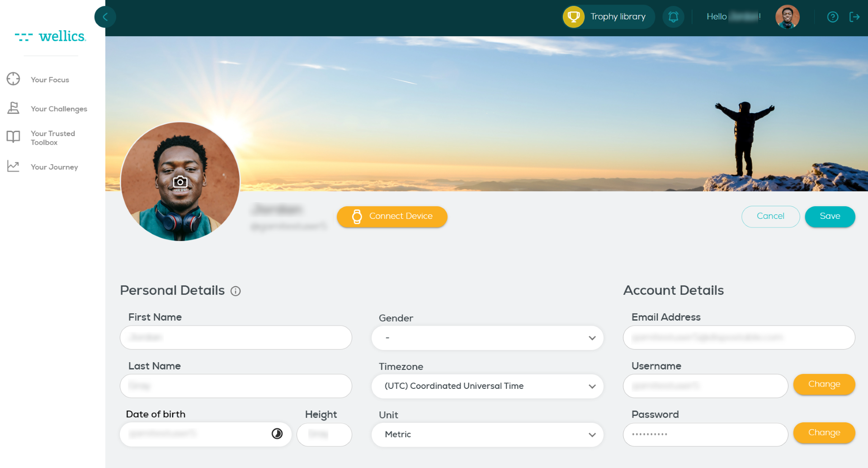This screenshot has width=868, height=468.
Task: Change profile picture via the camera icon
Action: (180, 181)
